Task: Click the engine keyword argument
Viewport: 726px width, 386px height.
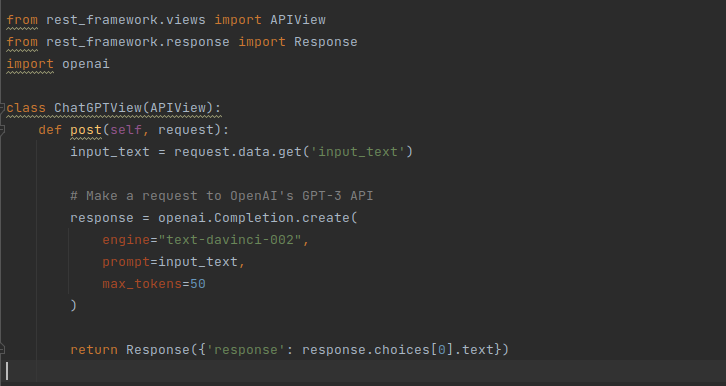Action: [126, 240]
